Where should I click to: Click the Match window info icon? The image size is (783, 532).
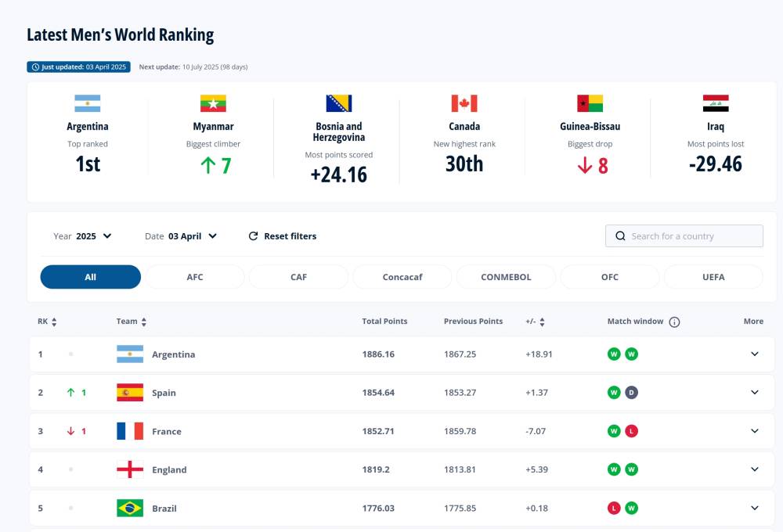click(674, 322)
